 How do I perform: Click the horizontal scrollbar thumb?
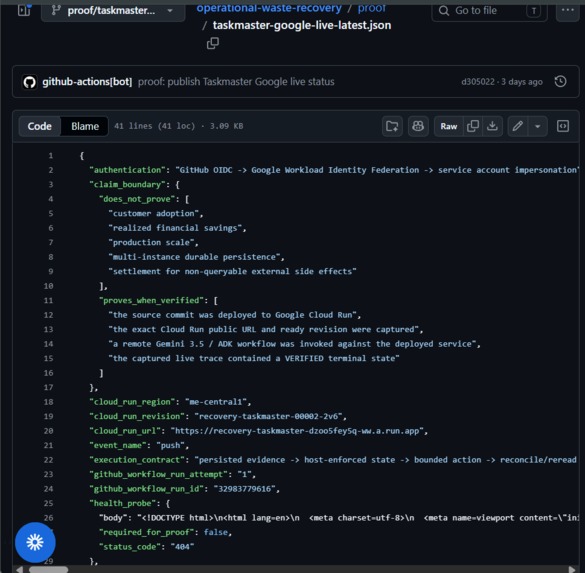point(49,570)
